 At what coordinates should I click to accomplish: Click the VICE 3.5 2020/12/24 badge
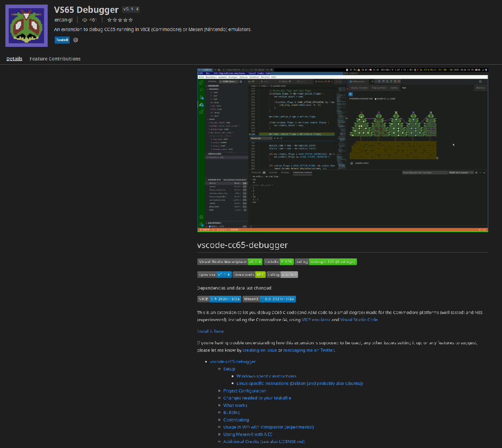point(219,299)
